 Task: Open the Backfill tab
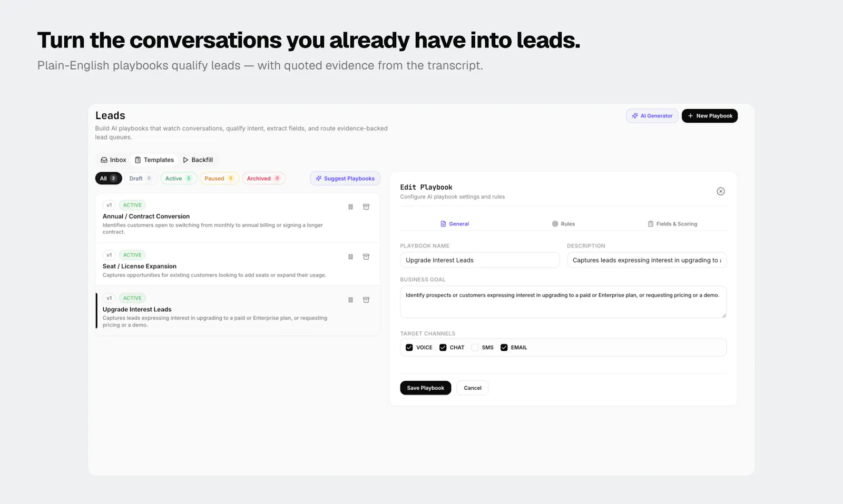[x=198, y=160]
